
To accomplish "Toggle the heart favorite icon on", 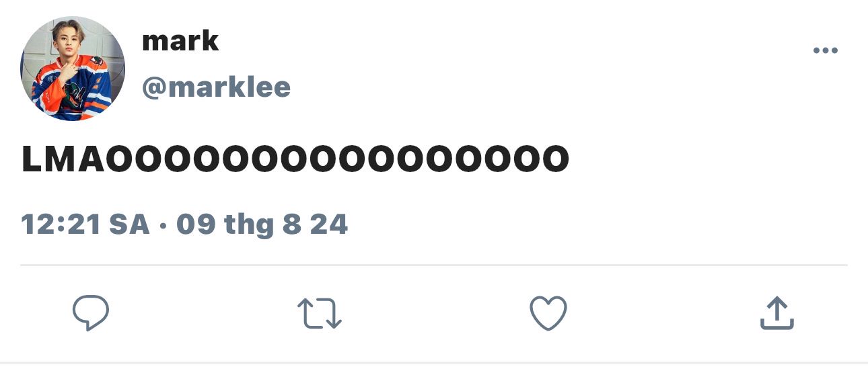I will (548, 314).
